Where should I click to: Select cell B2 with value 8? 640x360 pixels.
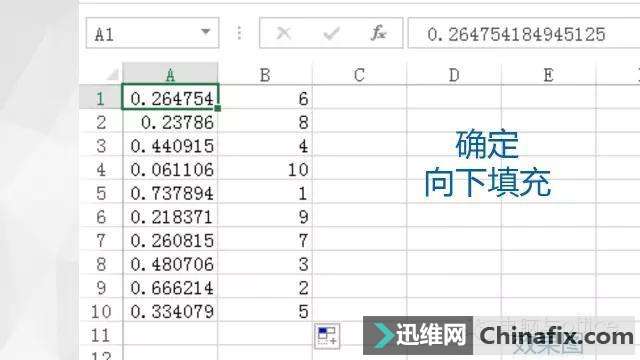[x=265, y=121]
